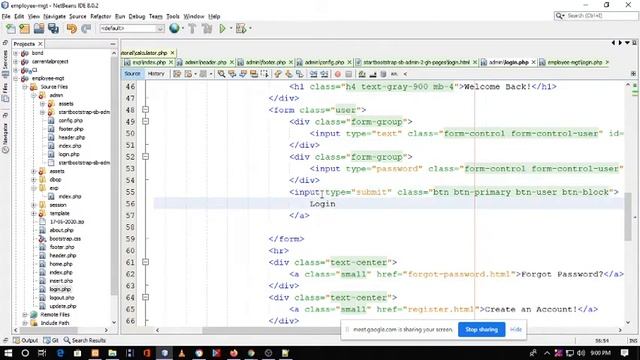
Task: Click the editor vertical scrollbar thumb
Action: click(628, 216)
